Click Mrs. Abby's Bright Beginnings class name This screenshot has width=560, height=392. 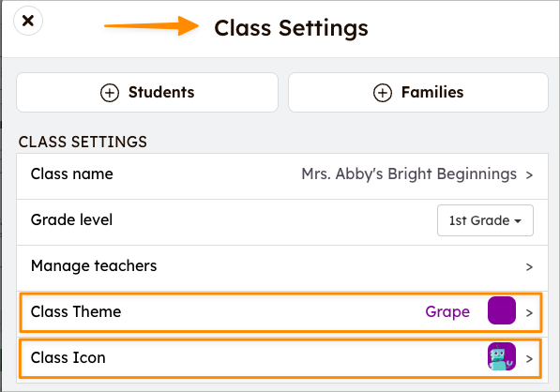point(409,174)
